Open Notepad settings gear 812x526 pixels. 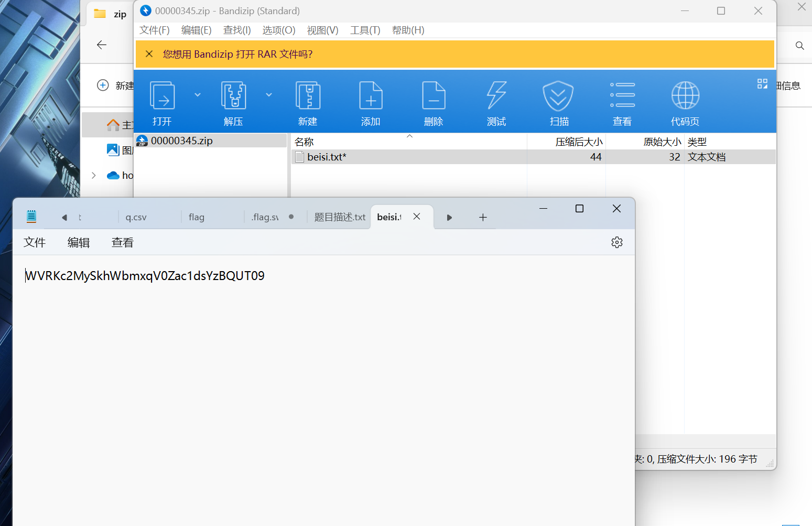click(x=617, y=242)
